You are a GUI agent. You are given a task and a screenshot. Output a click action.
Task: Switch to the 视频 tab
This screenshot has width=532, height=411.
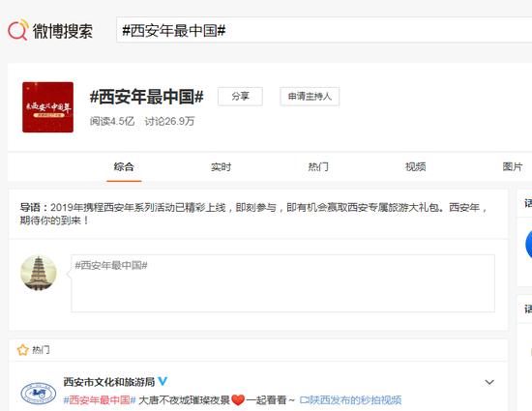coord(415,167)
